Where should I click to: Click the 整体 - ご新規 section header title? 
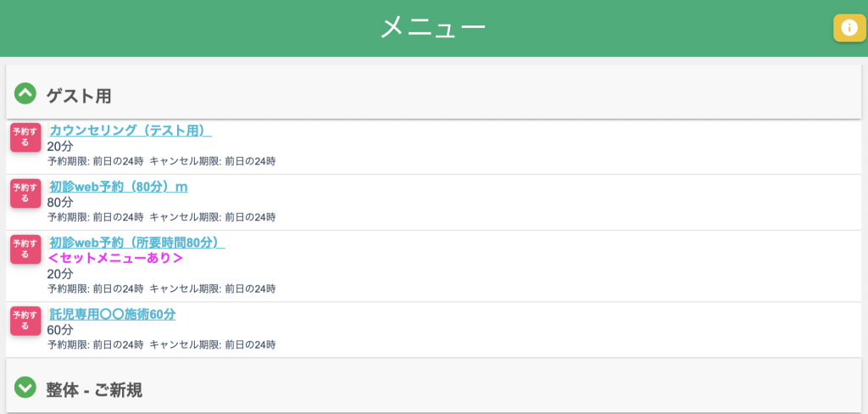click(94, 390)
